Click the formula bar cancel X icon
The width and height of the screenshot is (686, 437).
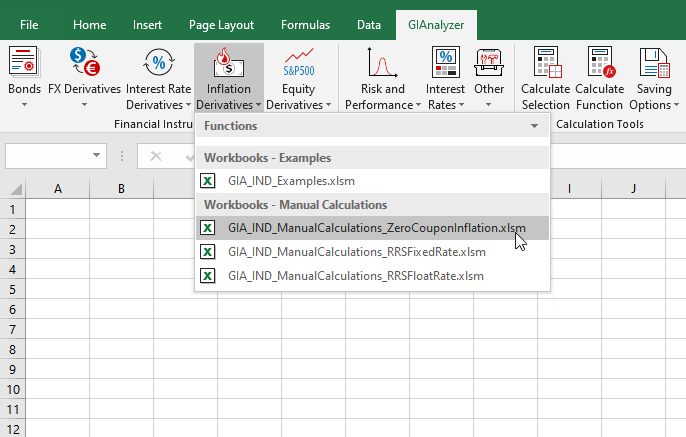pos(156,156)
